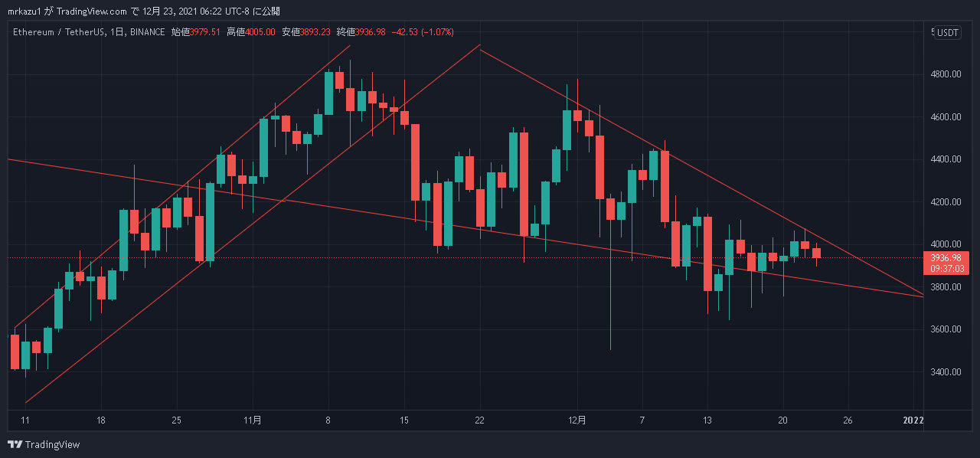Click the TradingView logo icon
980x458 pixels.
click(x=15, y=444)
